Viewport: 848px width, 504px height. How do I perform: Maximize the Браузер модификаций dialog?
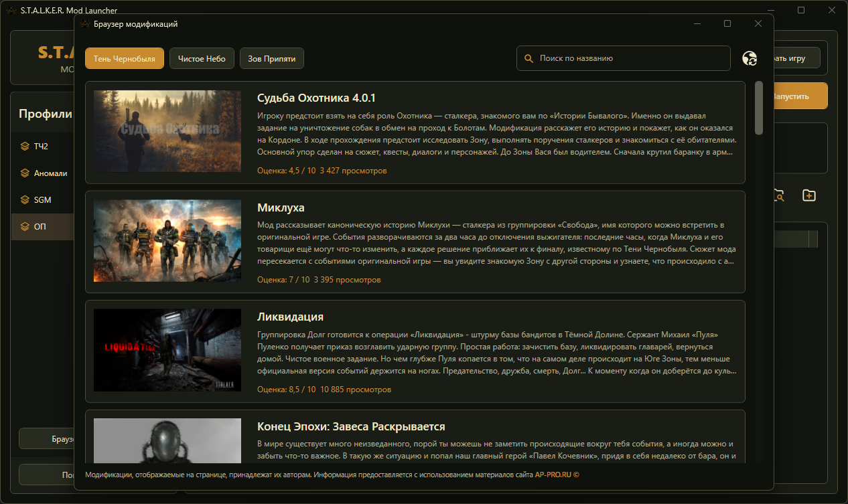[727, 23]
